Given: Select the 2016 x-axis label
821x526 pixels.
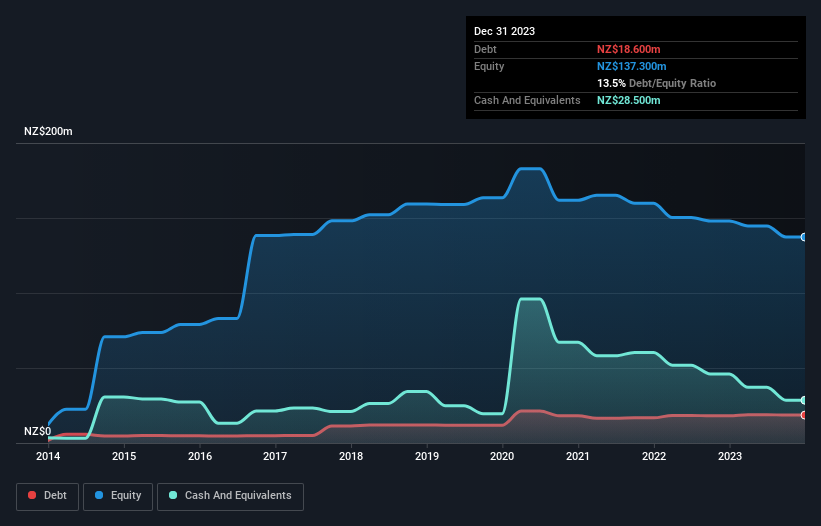Looking at the screenshot, I should (200, 457).
